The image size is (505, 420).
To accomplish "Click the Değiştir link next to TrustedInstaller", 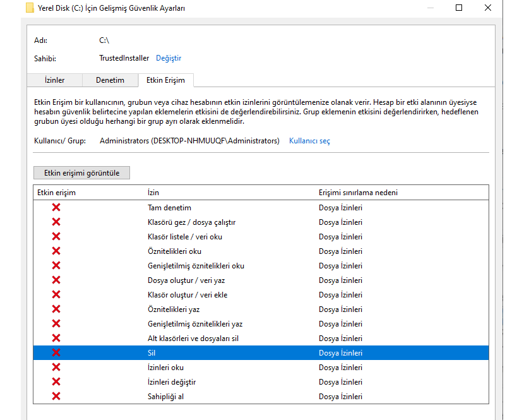I will point(169,58).
